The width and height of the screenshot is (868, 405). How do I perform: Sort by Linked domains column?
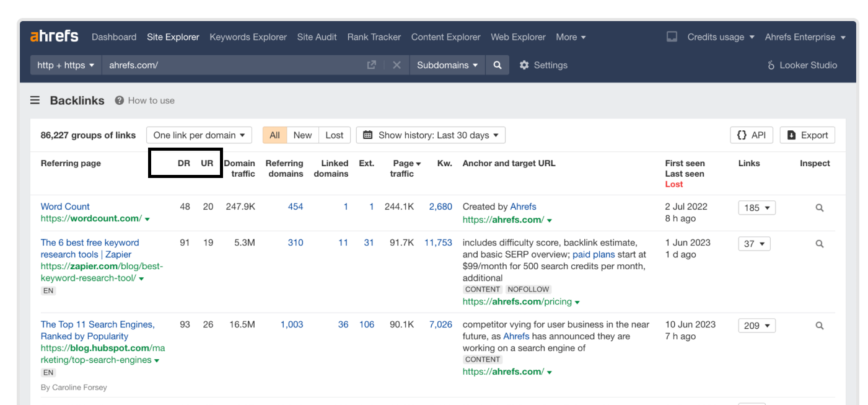(x=331, y=168)
